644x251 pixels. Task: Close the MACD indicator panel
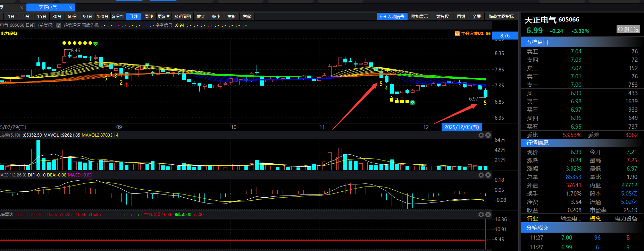tap(488, 175)
